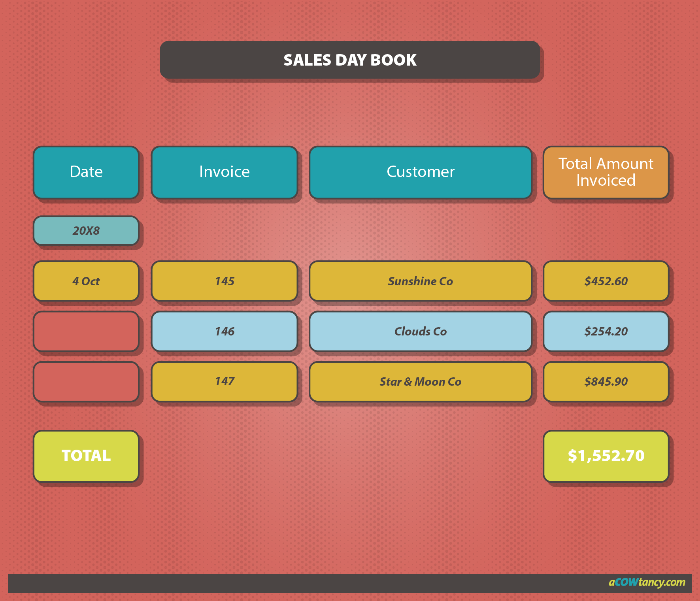Click the $254.20 amount cell
Screen dimensions: 700x601
pyautogui.click(x=606, y=332)
